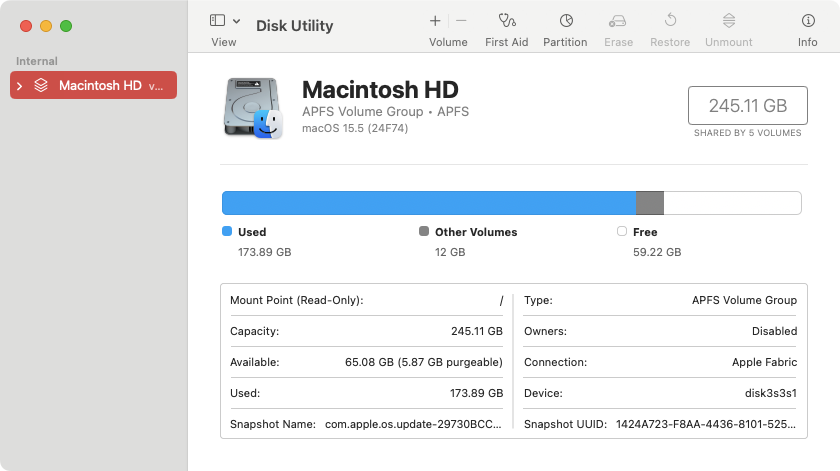Click the 'Disk Utility' window title
840x471 pixels.
295,26
